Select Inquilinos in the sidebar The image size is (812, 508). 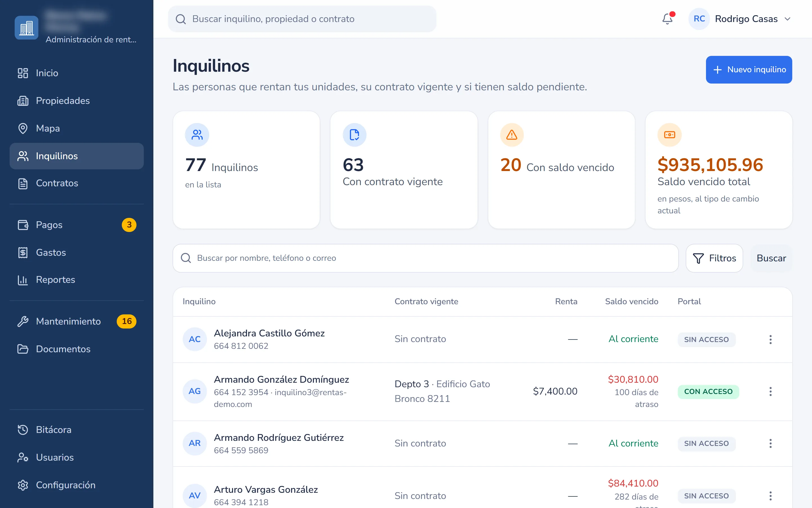(77, 156)
